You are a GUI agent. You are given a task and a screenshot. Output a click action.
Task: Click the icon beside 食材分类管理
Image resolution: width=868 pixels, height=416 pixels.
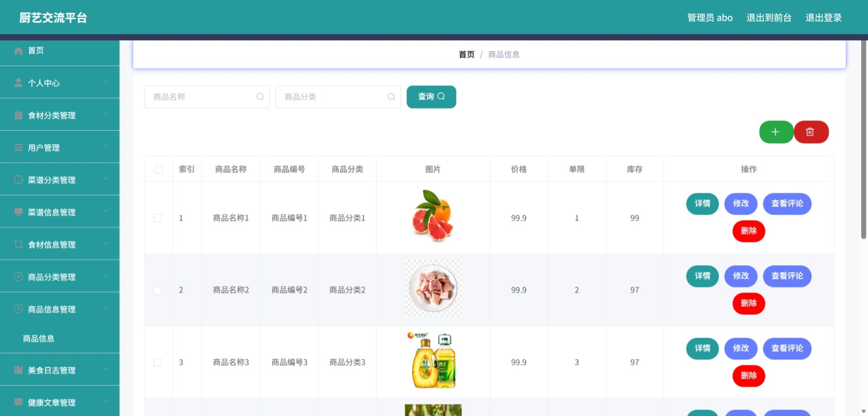pyautogui.click(x=18, y=115)
